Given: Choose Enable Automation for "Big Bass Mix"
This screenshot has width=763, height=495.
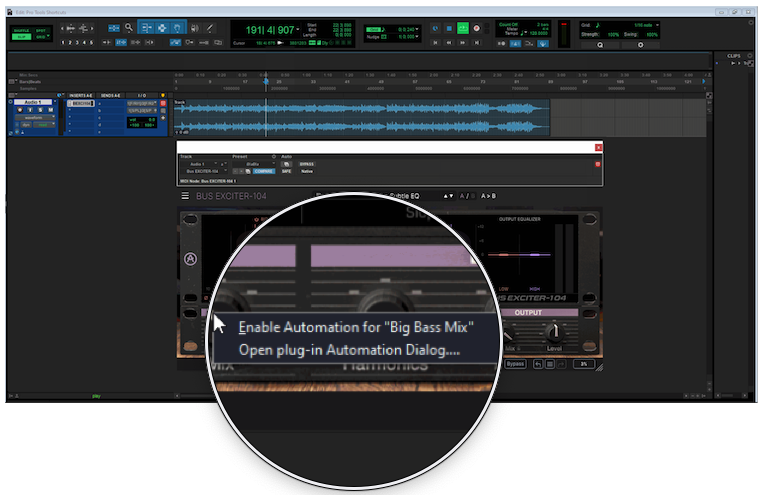Looking at the screenshot, I should point(356,327).
